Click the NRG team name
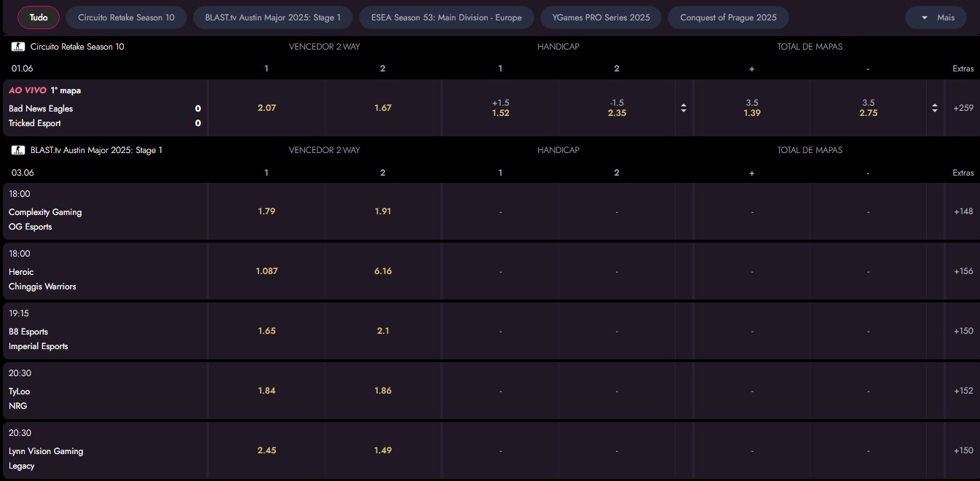Screen dimensions: 980x481 coord(17,406)
